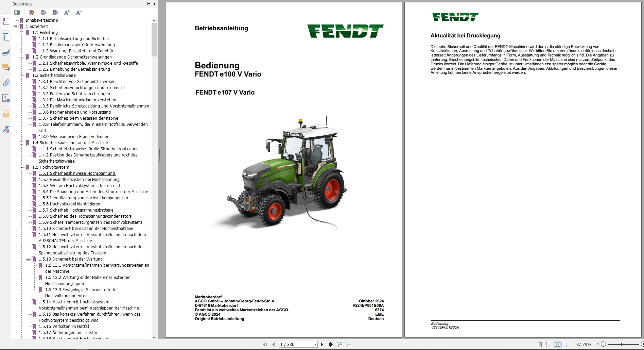Screen dimensions: 644x350
Task: Click the zoom out minus button
Action: tap(604, 344)
